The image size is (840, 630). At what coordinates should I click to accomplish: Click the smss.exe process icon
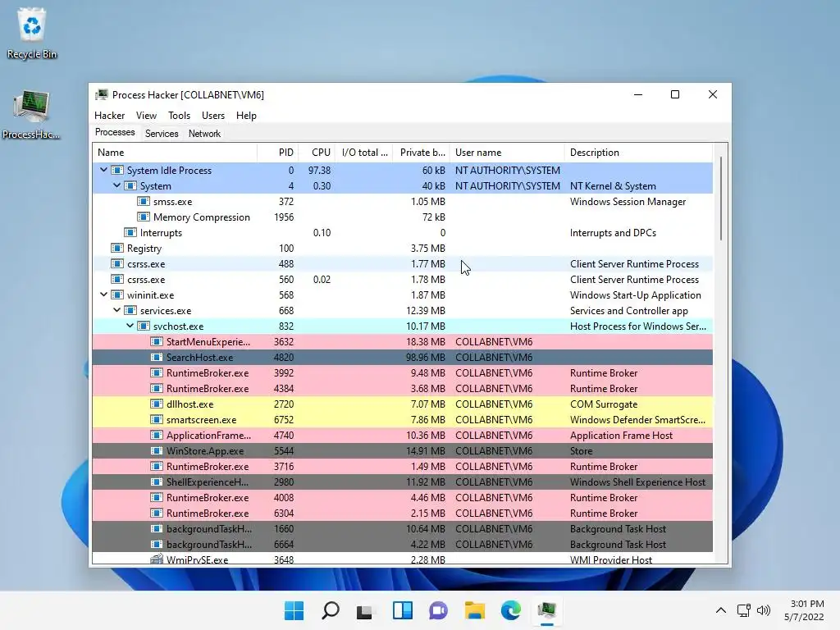point(143,202)
